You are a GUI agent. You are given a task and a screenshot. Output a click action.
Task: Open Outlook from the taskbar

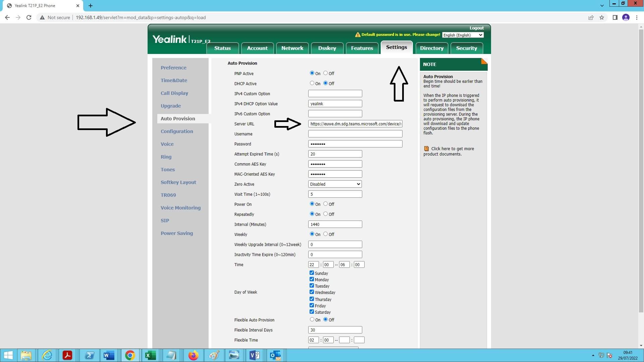[275, 355]
